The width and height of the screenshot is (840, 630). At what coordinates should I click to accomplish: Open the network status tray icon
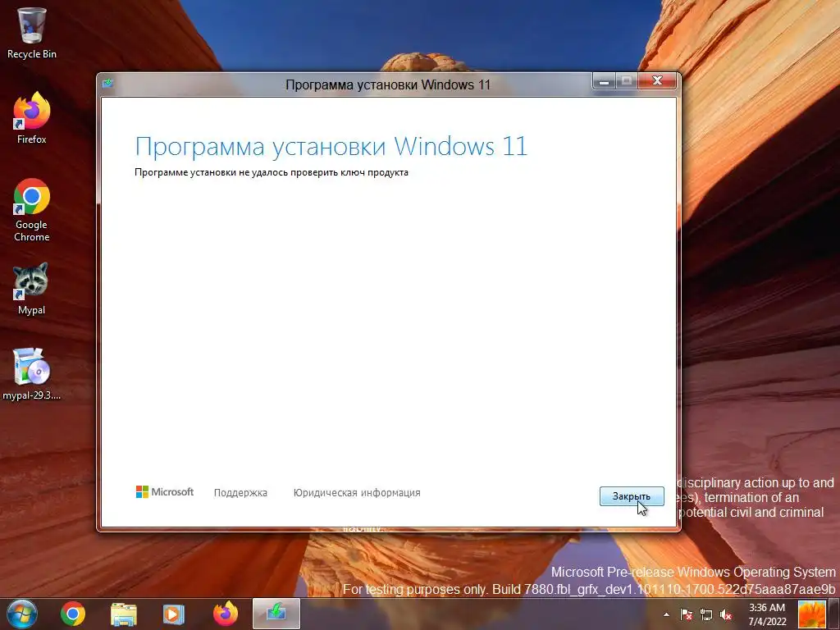[706, 615]
